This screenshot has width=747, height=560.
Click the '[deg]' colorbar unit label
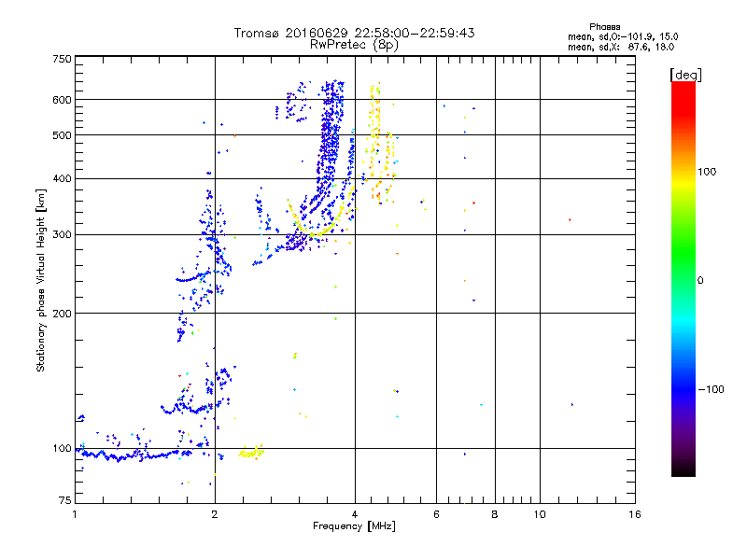[685, 75]
